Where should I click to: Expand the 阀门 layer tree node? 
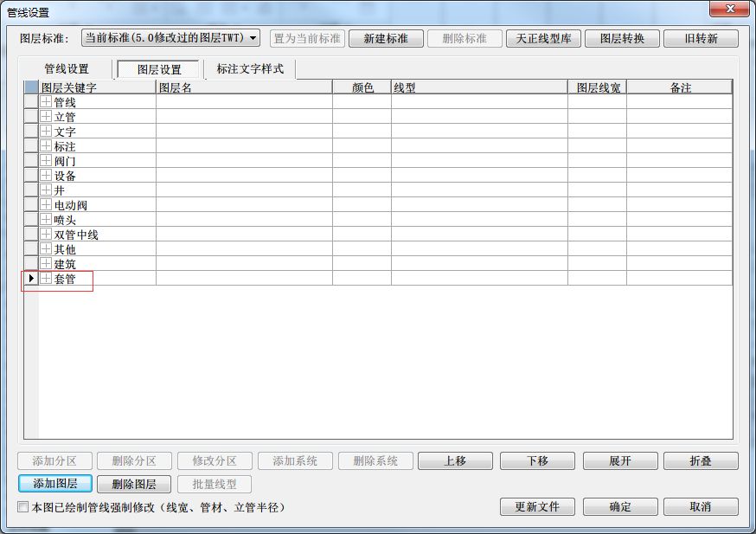point(46,161)
